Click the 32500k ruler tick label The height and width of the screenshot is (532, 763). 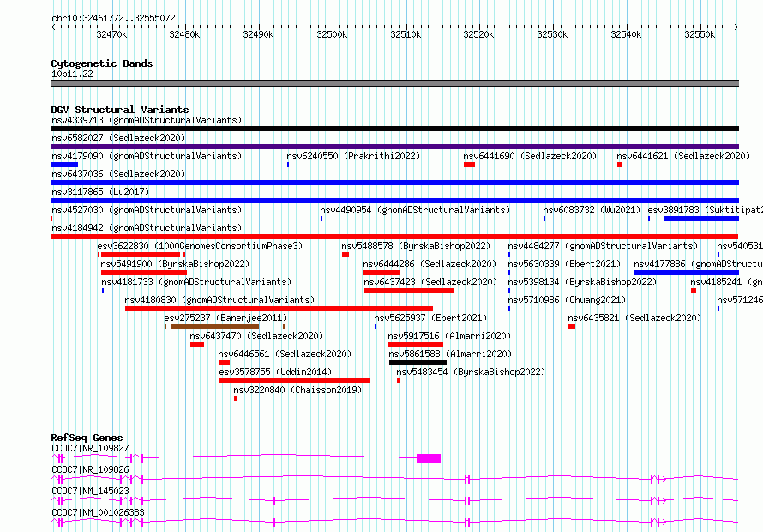(332, 34)
